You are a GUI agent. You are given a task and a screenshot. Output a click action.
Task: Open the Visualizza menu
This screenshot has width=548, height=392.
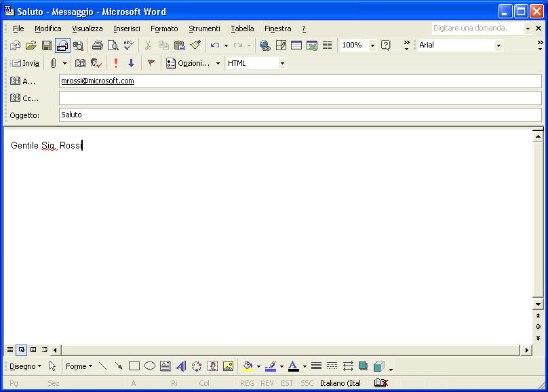point(87,28)
